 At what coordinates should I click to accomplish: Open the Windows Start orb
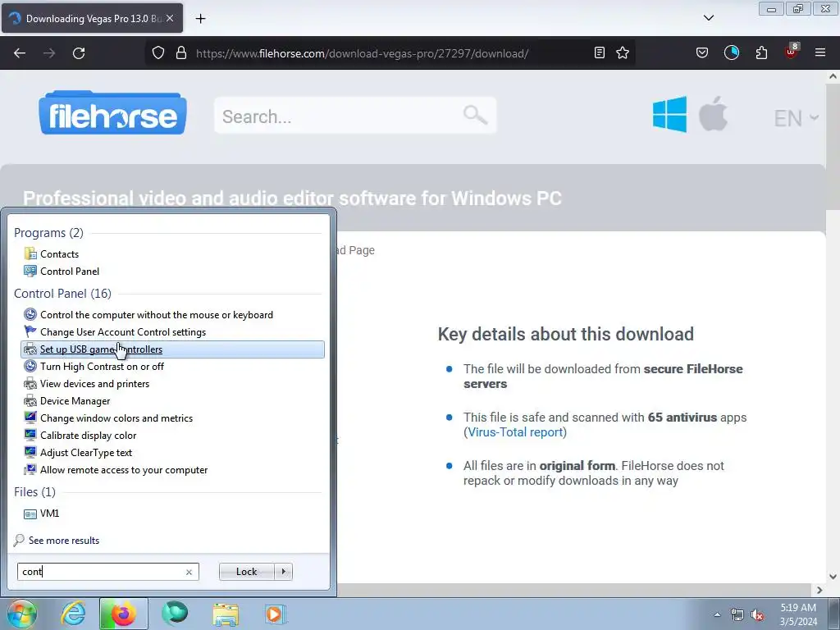(x=21, y=614)
